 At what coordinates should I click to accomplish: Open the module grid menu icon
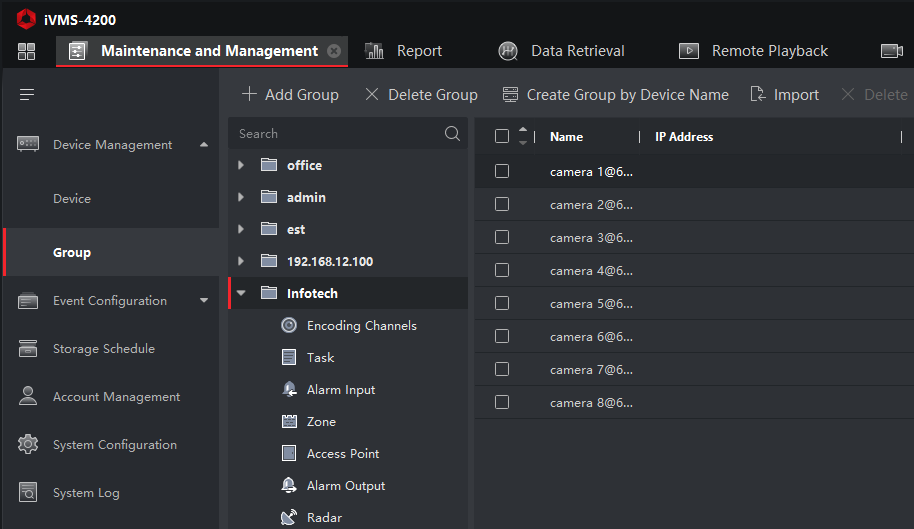27,51
